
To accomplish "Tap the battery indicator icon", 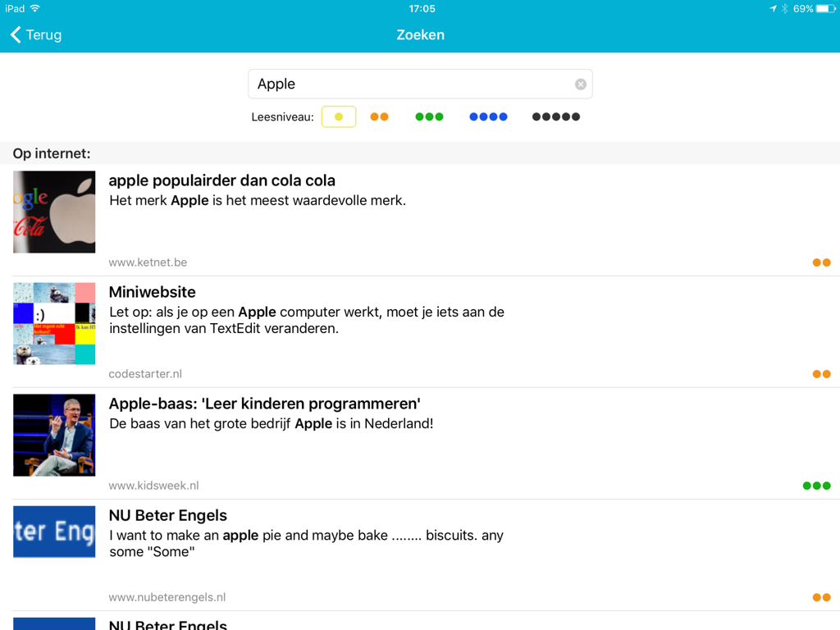I will 825,8.
